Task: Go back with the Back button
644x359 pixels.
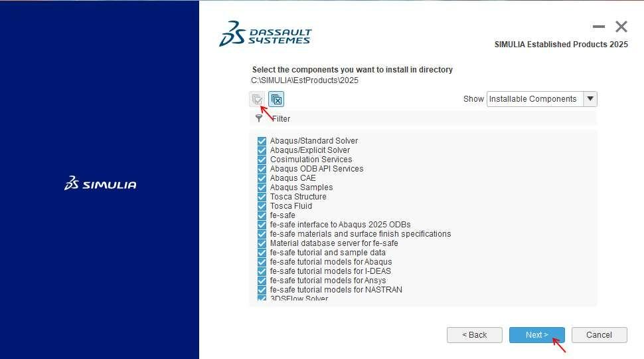Action: click(475, 335)
